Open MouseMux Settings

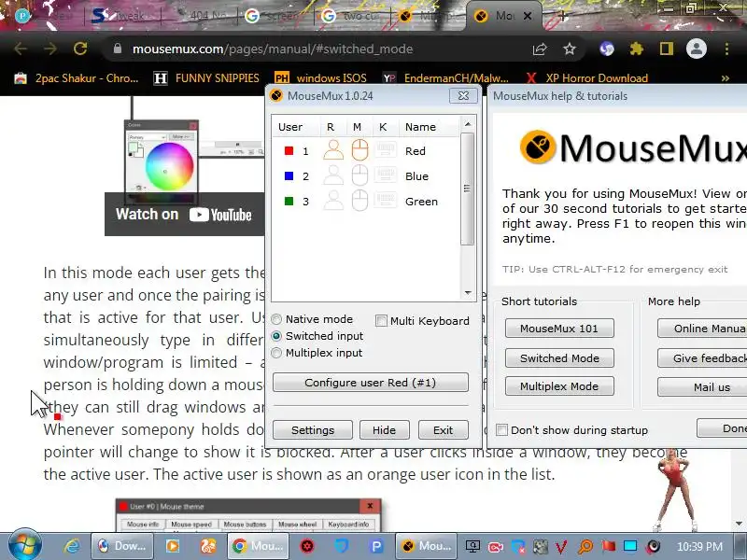click(x=313, y=430)
